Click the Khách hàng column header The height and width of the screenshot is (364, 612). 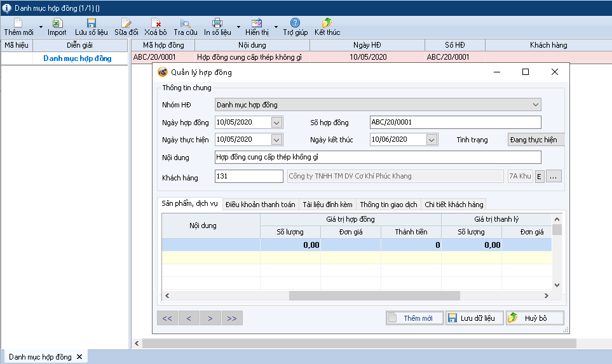coord(548,45)
